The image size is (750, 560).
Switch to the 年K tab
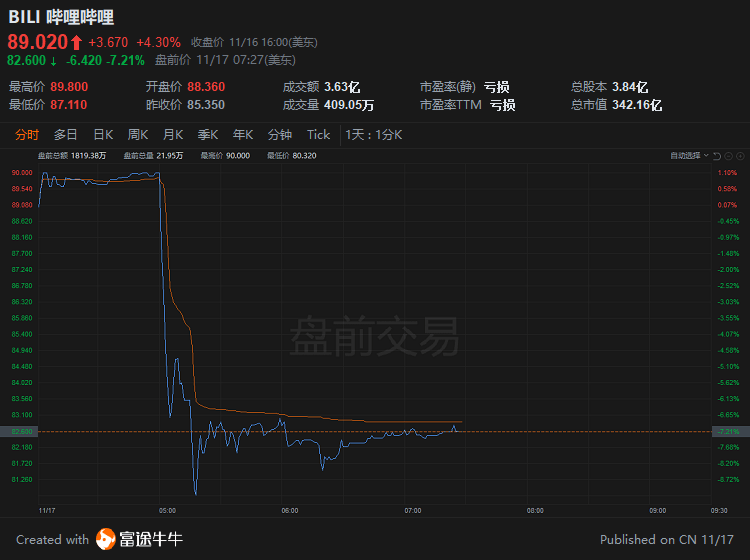click(243, 135)
